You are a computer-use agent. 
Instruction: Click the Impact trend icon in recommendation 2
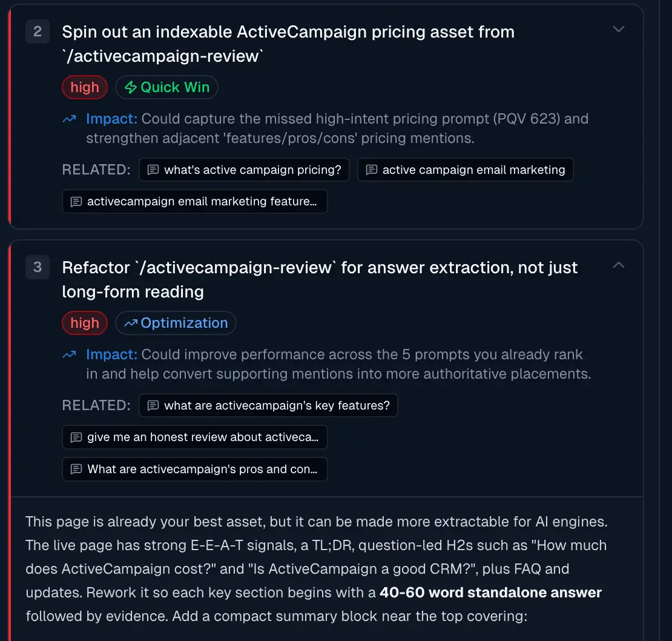point(70,119)
